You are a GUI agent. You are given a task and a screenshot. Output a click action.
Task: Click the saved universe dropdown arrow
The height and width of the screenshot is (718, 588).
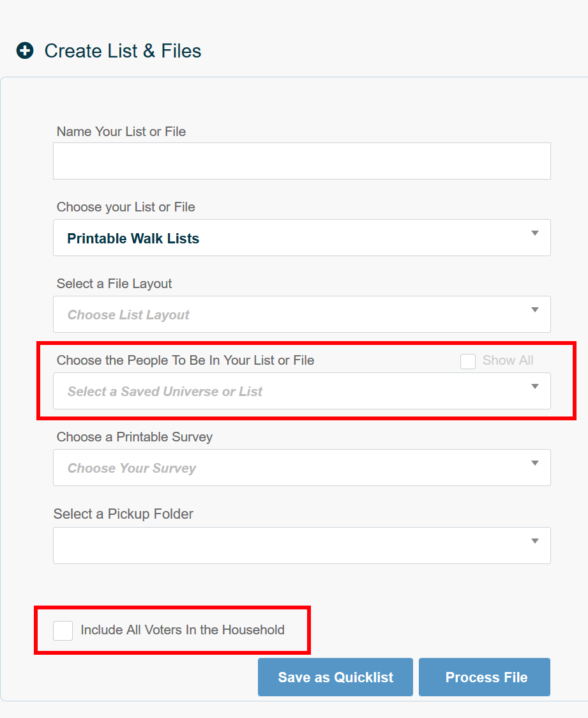(x=535, y=388)
